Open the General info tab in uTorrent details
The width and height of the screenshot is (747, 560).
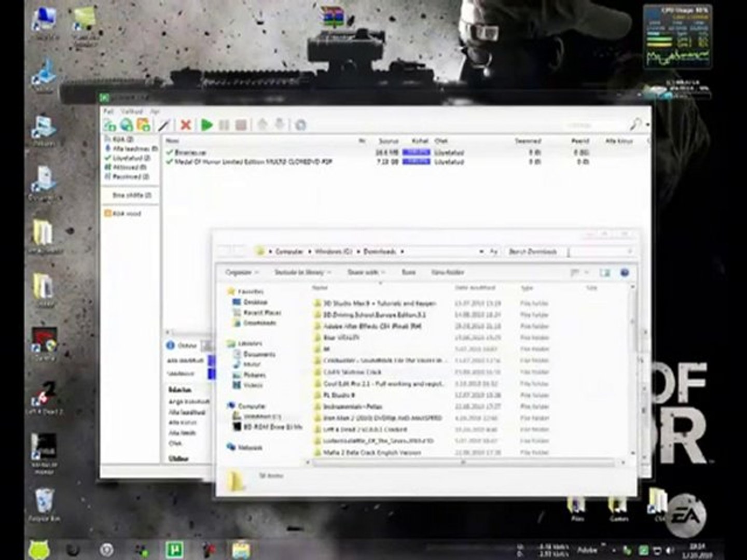[x=182, y=345]
